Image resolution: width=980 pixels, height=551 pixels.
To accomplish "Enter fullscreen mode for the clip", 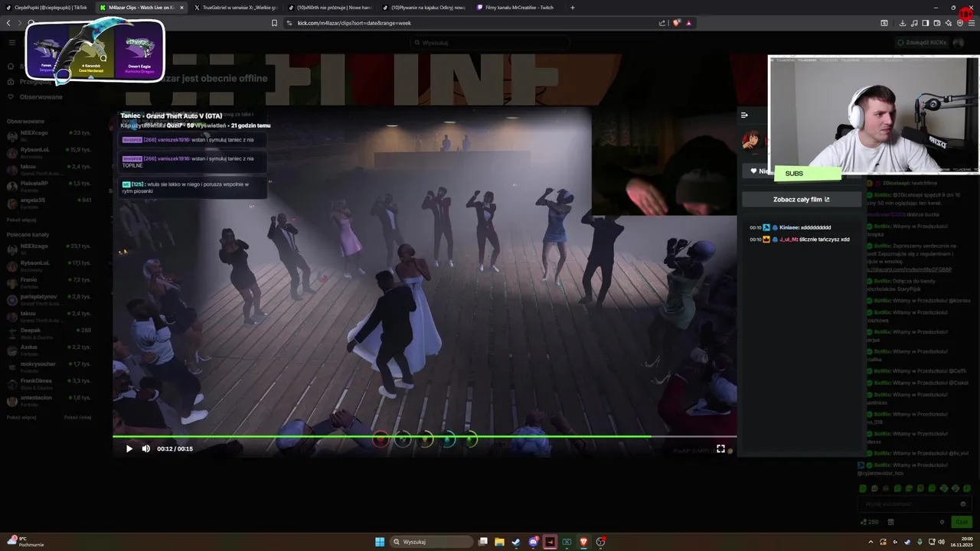I will pyautogui.click(x=720, y=448).
